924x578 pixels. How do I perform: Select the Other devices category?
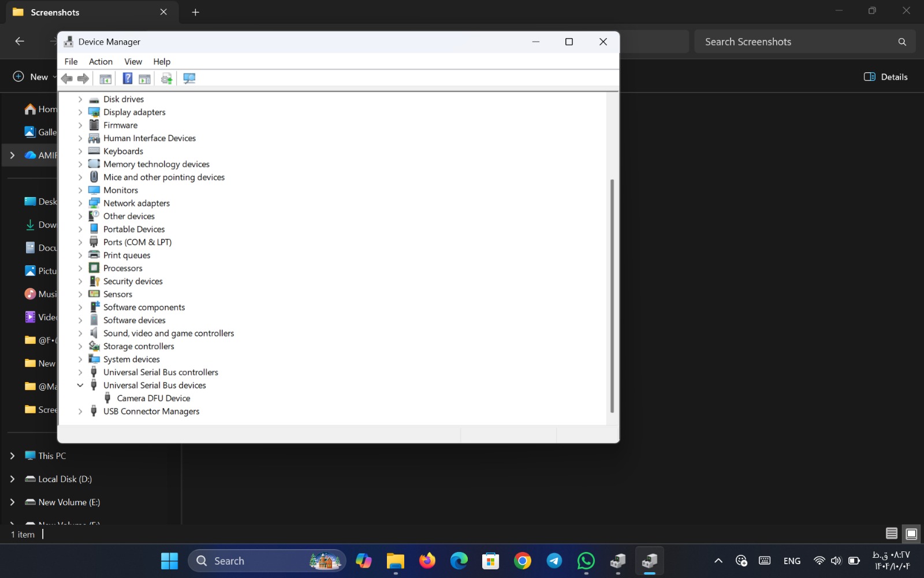129,216
